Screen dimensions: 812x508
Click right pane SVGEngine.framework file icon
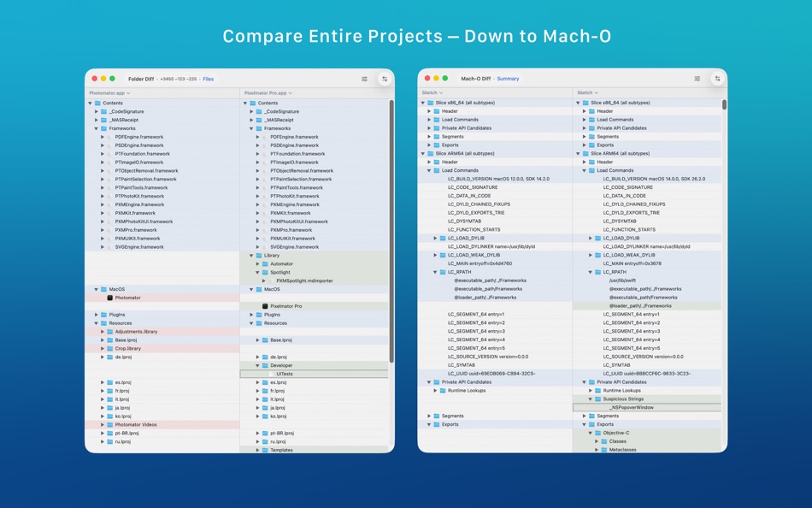coord(265,247)
